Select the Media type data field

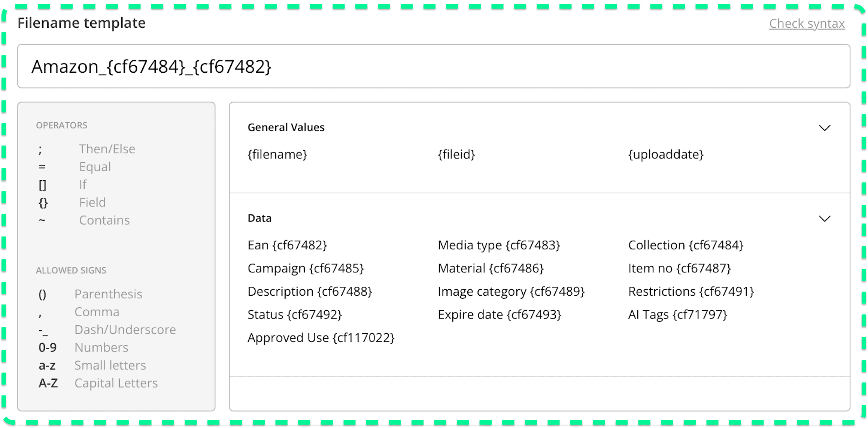tap(499, 245)
